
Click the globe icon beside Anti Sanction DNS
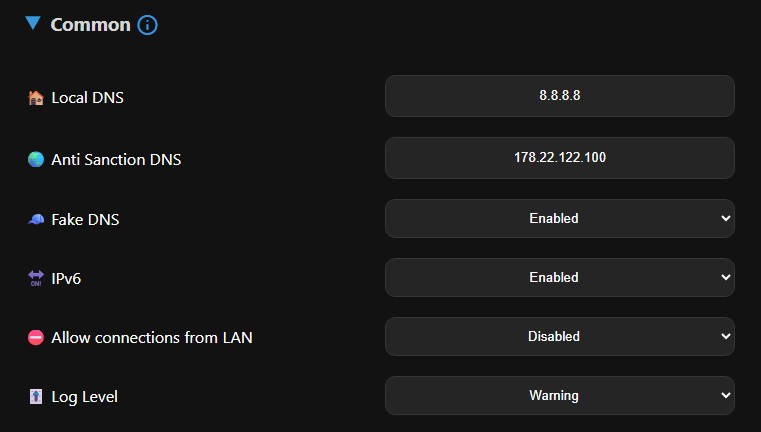coord(36,159)
